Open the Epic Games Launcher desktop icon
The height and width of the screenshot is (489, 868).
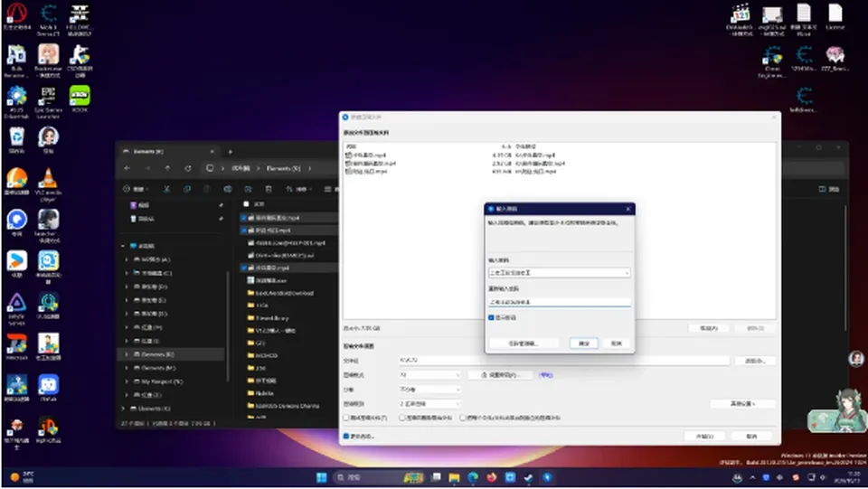(48, 102)
